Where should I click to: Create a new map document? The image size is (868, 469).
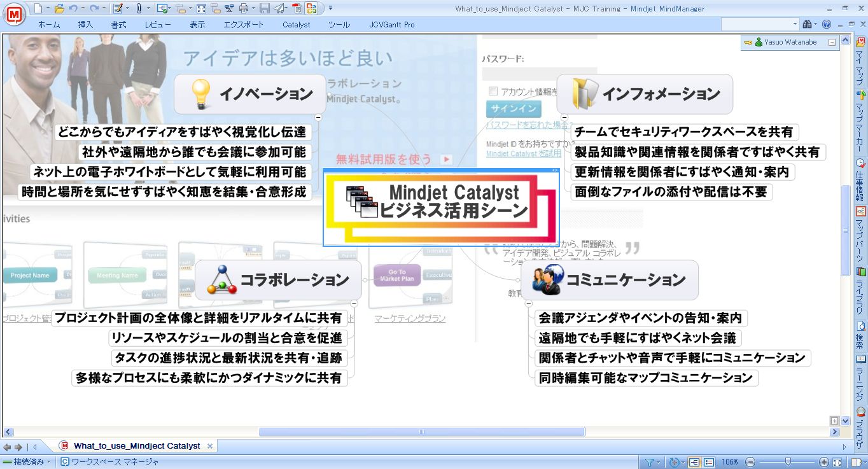[38, 8]
